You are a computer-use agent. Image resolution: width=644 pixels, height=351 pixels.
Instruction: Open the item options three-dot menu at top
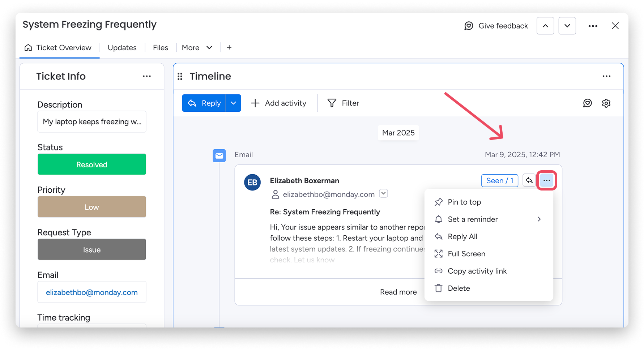point(593,26)
